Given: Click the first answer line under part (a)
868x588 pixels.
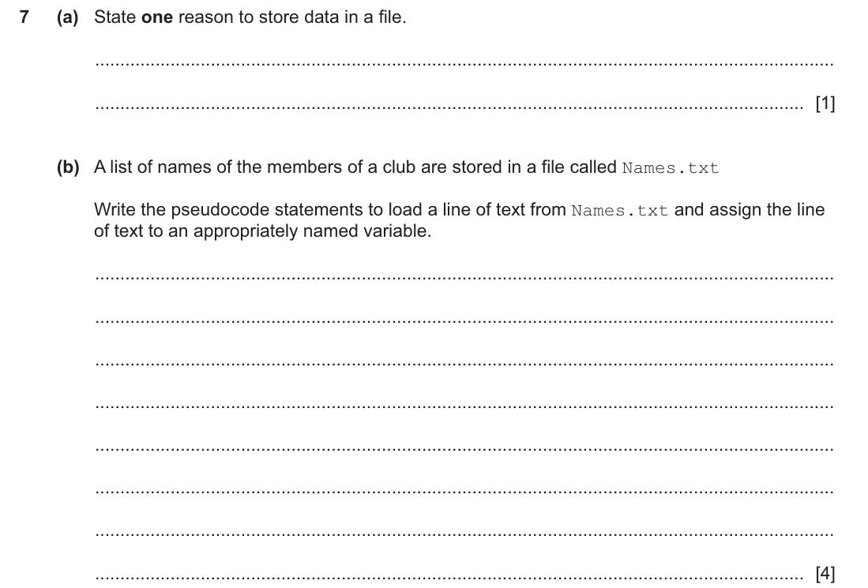Looking at the screenshot, I should [x=464, y=64].
